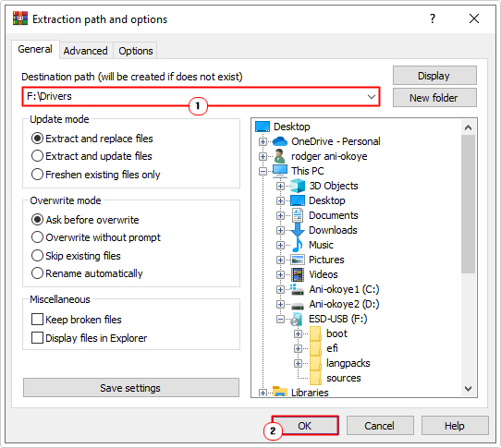
Task: Open the destination path dropdown arrow
Action: click(372, 96)
